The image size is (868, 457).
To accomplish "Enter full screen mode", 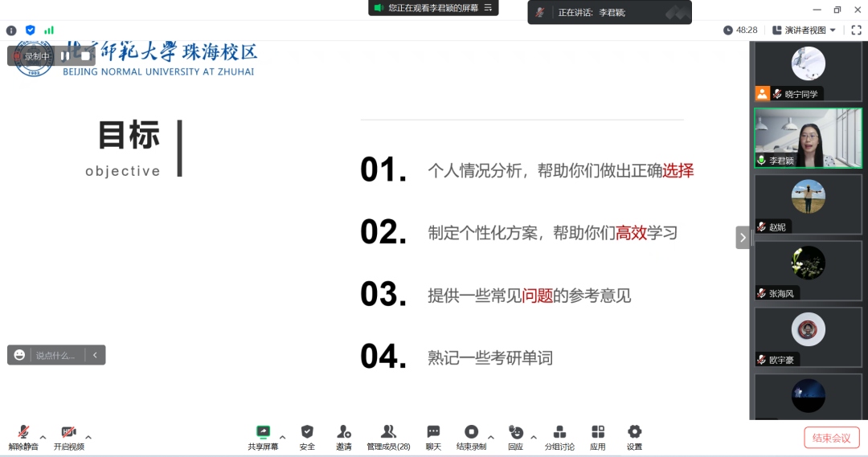I will click(857, 30).
